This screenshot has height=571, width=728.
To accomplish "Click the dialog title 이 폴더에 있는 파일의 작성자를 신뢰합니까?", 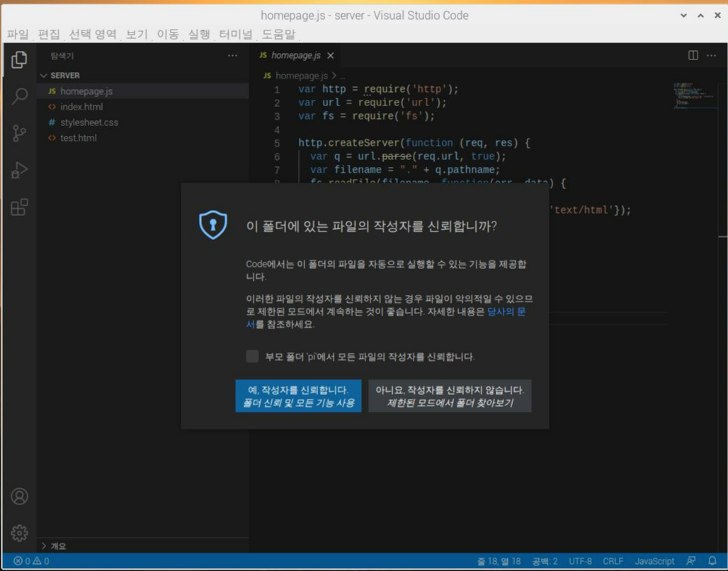I will (371, 226).
